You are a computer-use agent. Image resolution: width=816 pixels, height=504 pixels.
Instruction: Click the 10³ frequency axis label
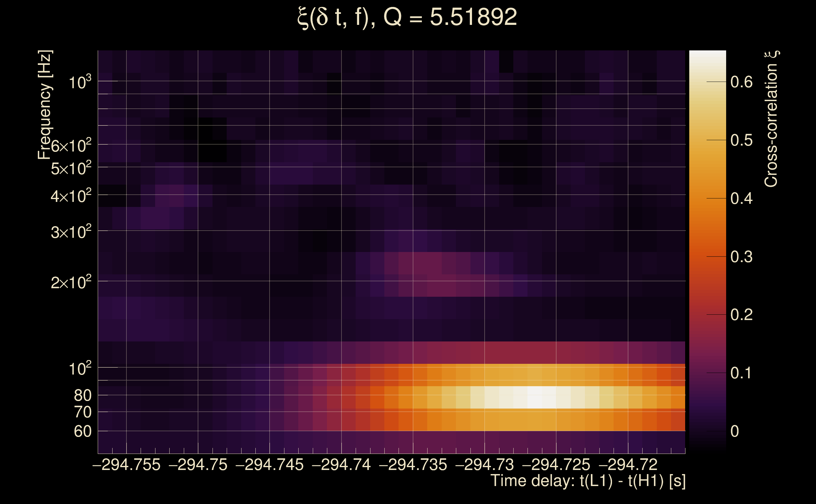coord(79,82)
